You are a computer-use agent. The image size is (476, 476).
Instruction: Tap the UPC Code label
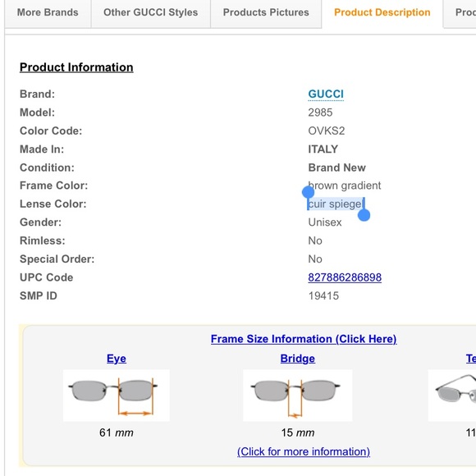click(x=47, y=277)
